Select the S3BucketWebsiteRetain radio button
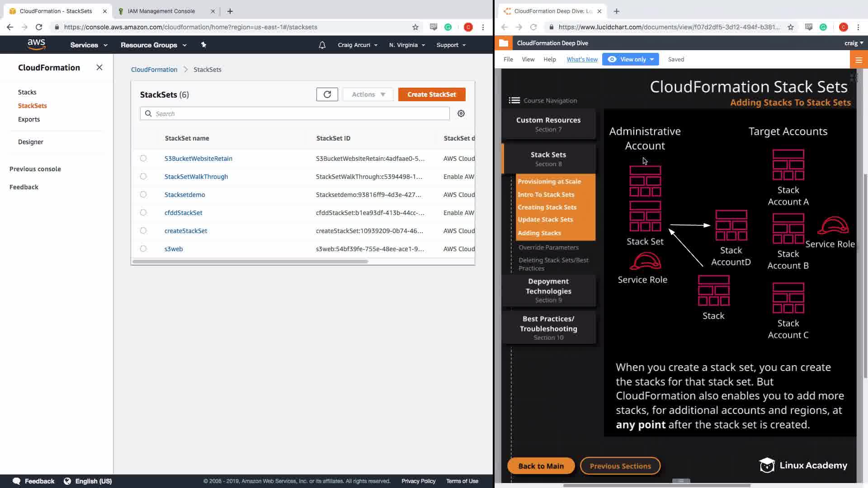This screenshot has height=488, width=868. pos(143,159)
